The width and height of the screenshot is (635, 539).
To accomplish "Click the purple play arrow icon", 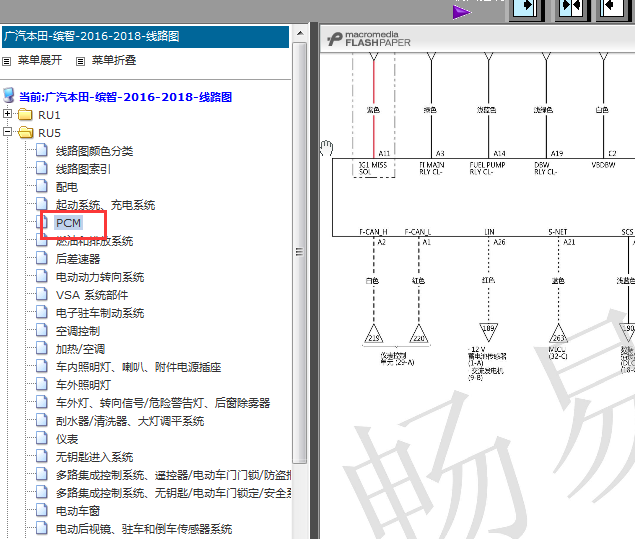I will [461, 12].
